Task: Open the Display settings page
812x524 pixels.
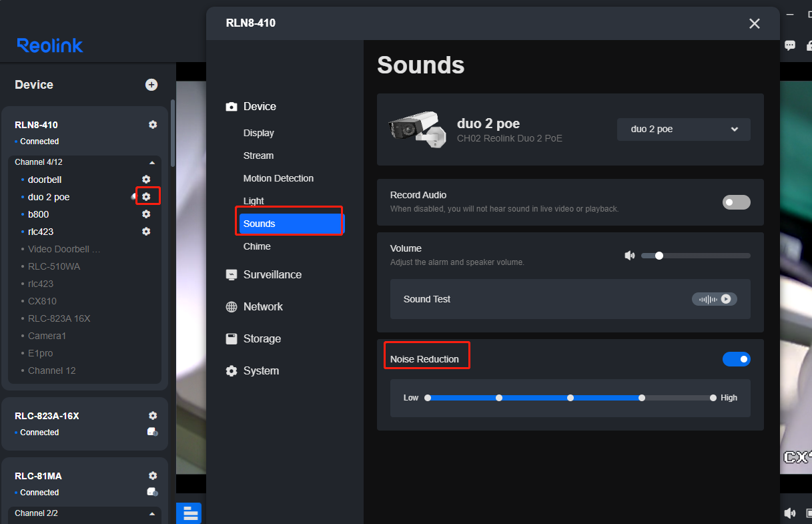Action: click(x=259, y=133)
